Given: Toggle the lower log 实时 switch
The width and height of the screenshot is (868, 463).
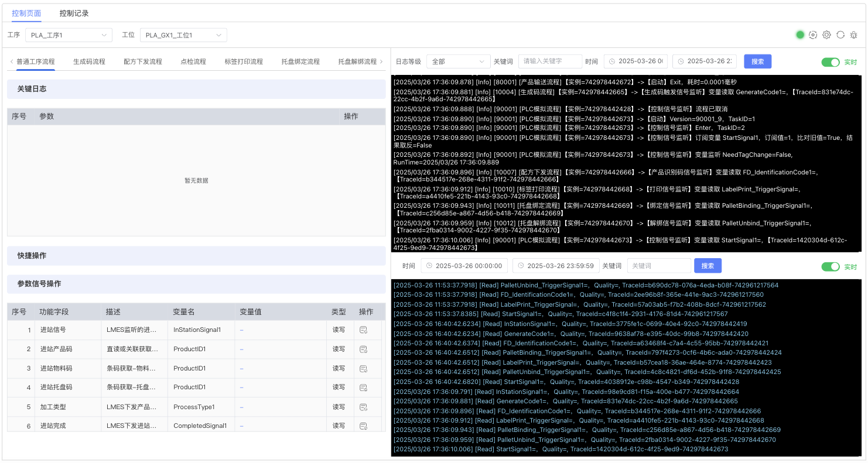Looking at the screenshot, I should [x=831, y=267].
